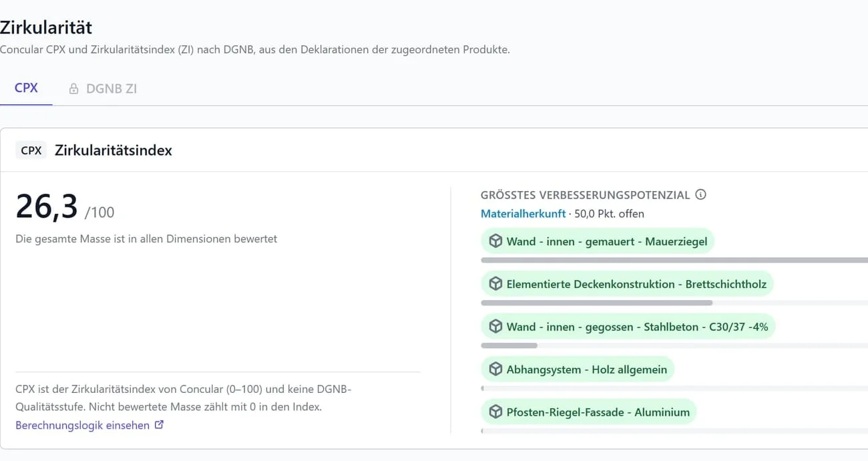Click the progress bar under Mauerziegel
The width and height of the screenshot is (868, 461).
[x=674, y=260]
